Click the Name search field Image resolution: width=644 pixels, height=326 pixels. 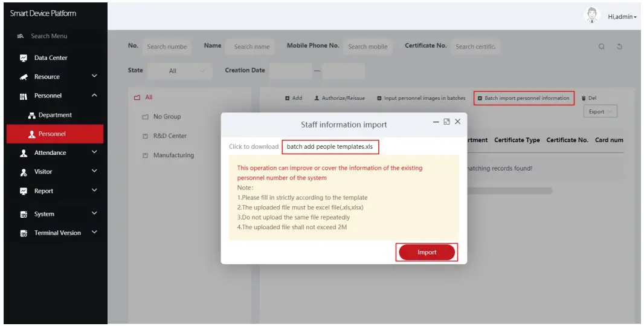[x=250, y=47]
